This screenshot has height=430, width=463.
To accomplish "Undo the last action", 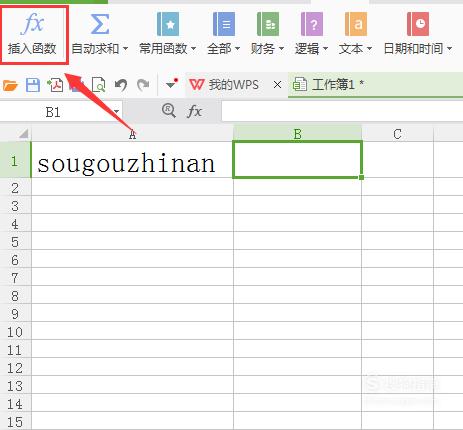I will (x=121, y=85).
